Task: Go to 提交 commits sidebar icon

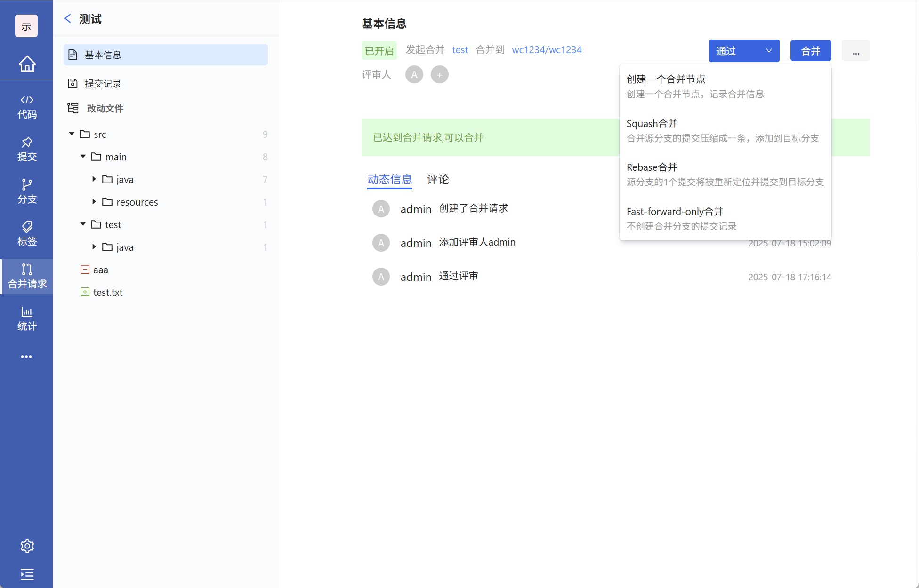Action: pyautogui.click(x=27, y=150)
